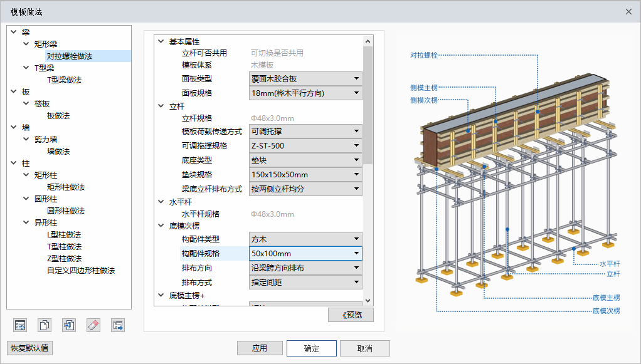Click the 侧模主楞 label in the preview

pyautogui.click(x=424, y=88)
